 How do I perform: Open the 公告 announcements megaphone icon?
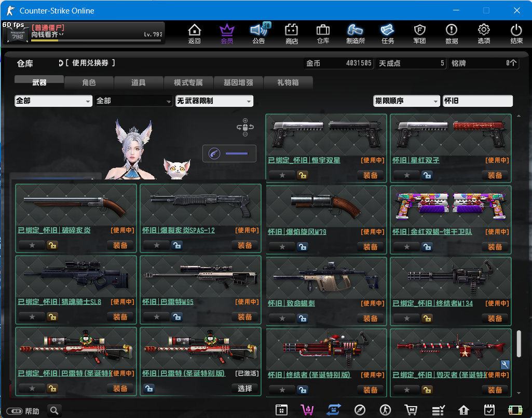[x=259, y=34]
